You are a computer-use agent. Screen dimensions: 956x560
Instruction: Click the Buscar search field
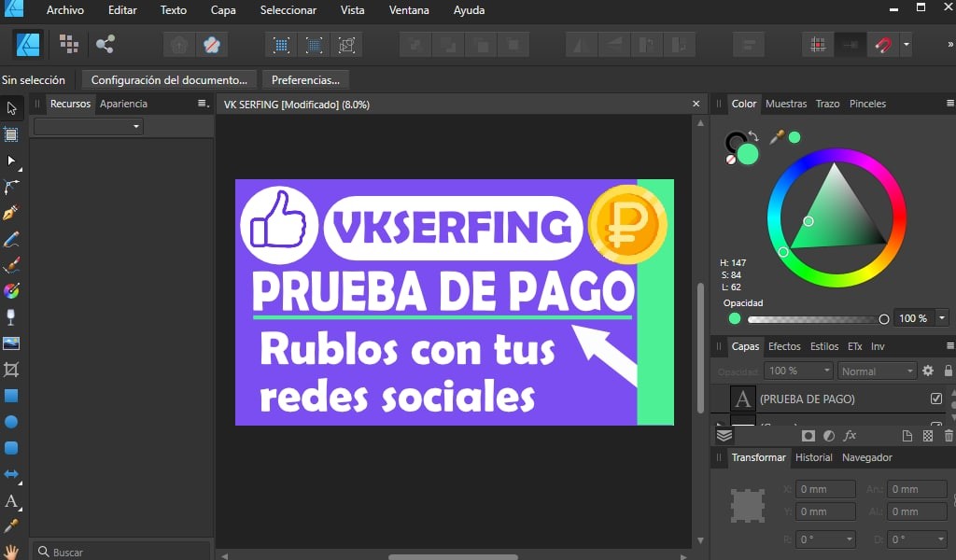click(122, 552)
